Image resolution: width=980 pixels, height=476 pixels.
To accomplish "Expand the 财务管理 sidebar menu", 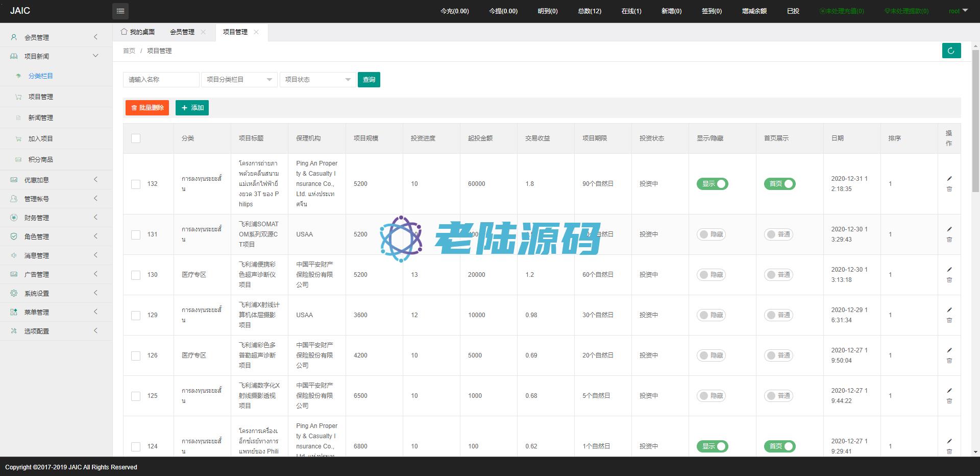I will tap(55, 218).
